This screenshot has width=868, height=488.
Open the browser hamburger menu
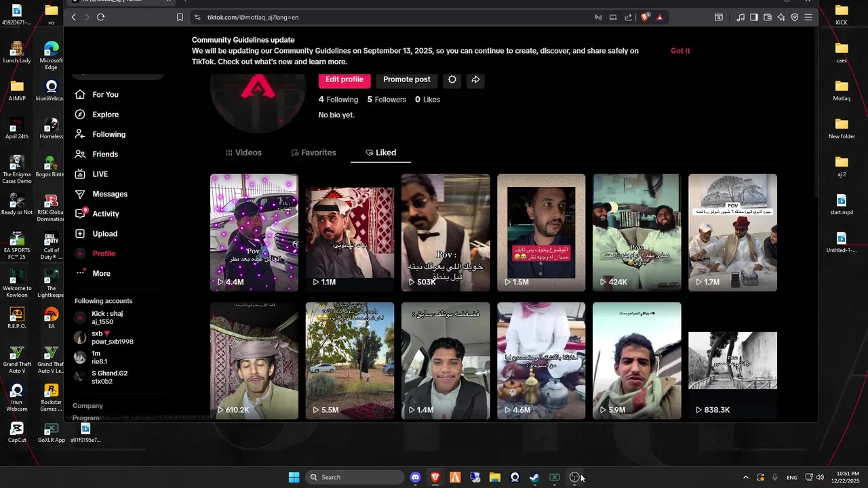point(808,17)
